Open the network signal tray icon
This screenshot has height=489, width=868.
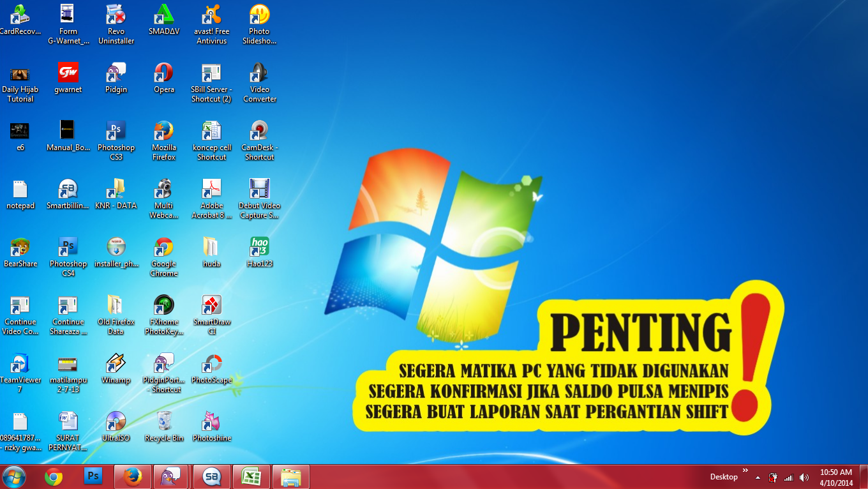tap(788, 478)
